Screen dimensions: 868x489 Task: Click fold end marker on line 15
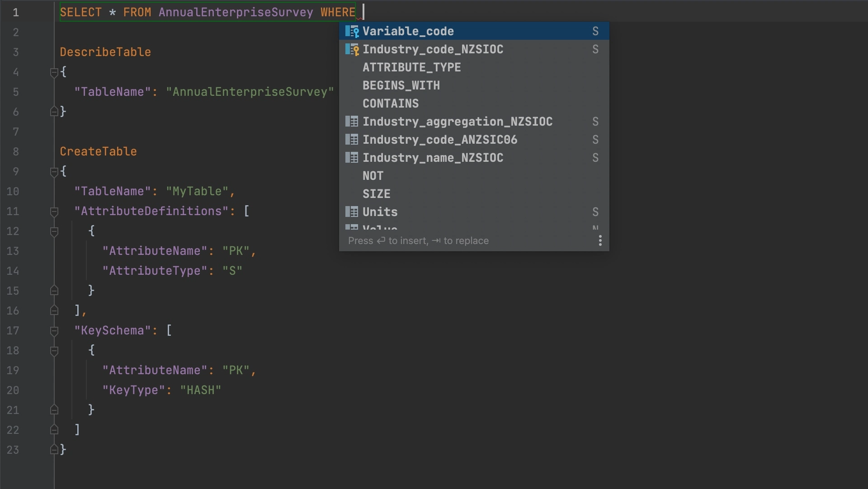tap(54, 290)
